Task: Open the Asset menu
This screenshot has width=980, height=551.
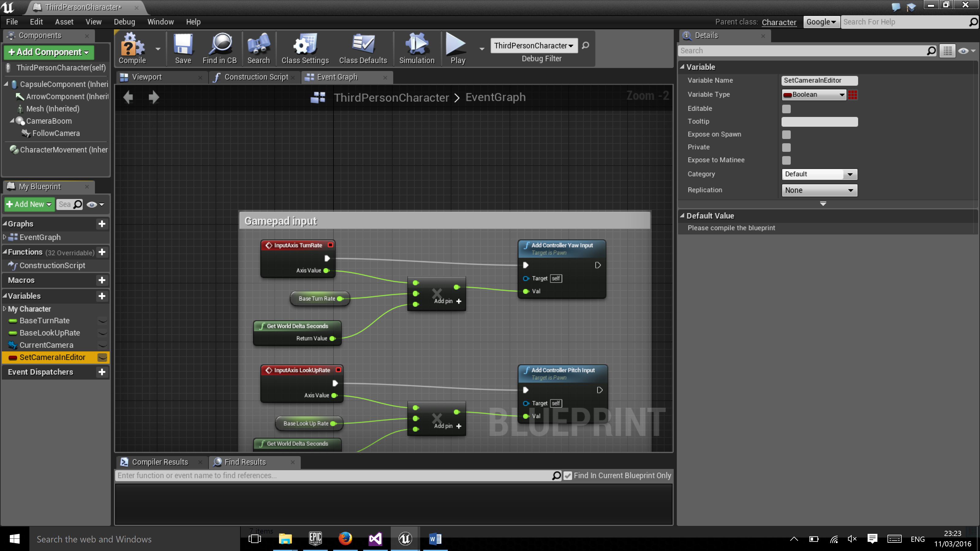Action: click(64, 22)
